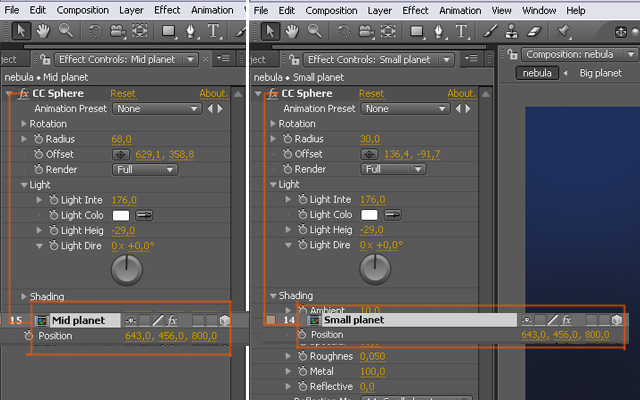Toggle the 3D Layer cube on Mid planet layer
This screenshot has height=400, width=640.
tap(224, 320)
